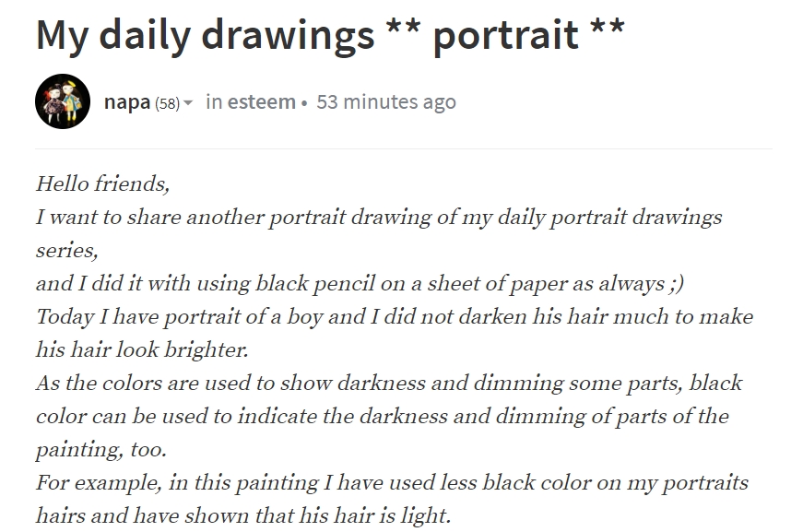Click the line starting "Today I have portrait"
The height and width of the screenshot is (532, 791).
(x=394, y=317)
